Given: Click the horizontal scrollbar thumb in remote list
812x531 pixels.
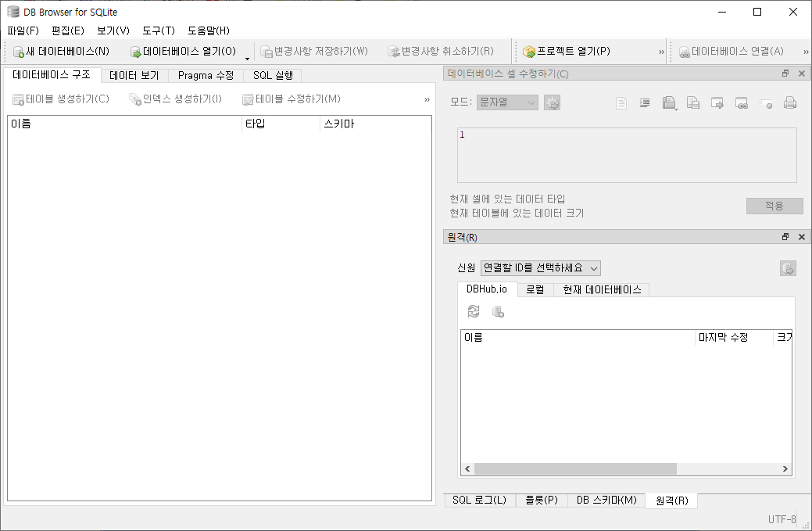Looking at the screenshot, I should pos(575,469).
